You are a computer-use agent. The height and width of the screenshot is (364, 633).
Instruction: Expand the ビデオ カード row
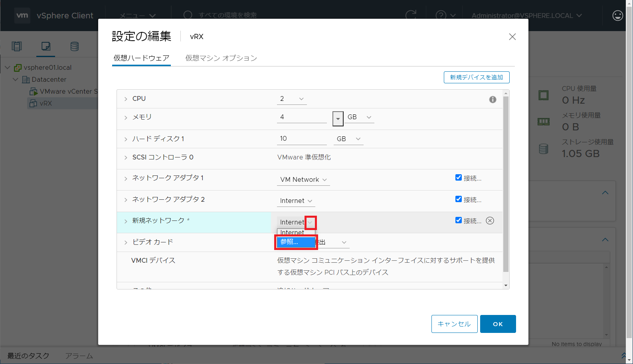(126, 242)
